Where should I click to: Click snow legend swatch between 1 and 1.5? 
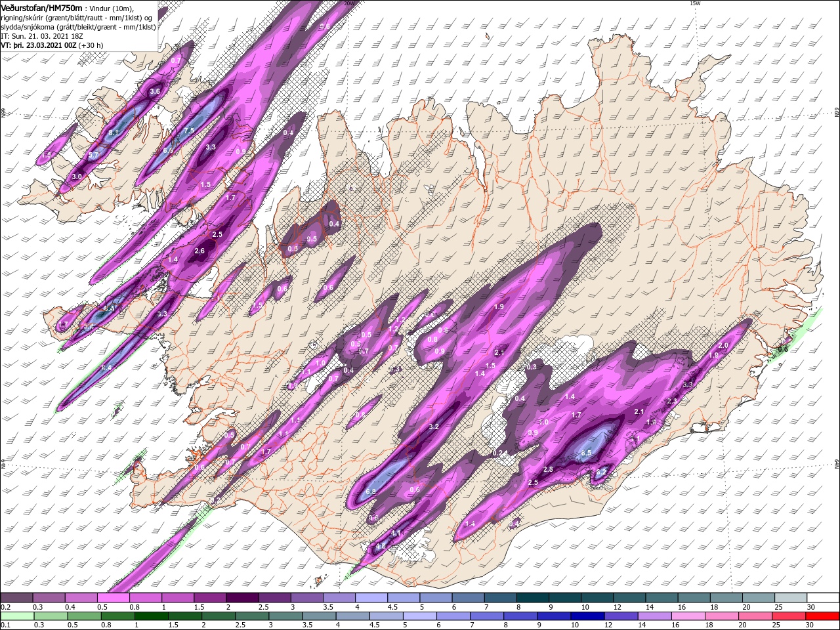178,597
